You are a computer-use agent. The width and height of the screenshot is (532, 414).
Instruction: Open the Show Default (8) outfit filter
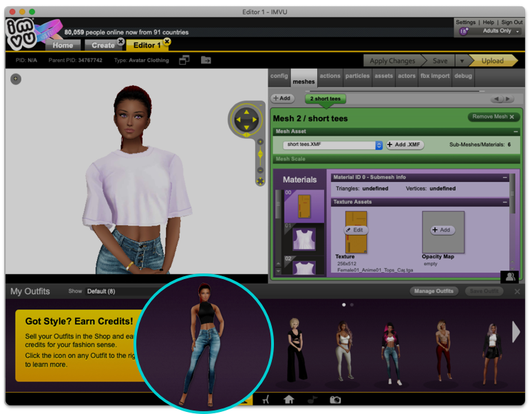[x=119, y=291]
